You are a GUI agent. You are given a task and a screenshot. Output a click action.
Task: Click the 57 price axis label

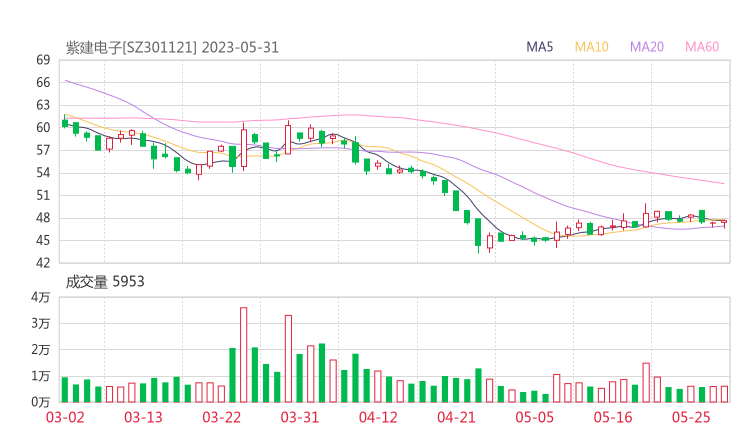[x=43, y=150]
